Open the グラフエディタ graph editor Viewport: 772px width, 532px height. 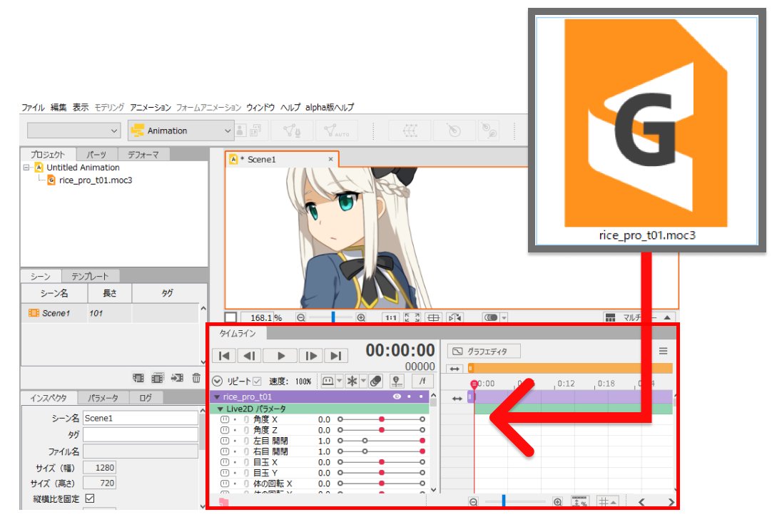(x=484, y=352)
